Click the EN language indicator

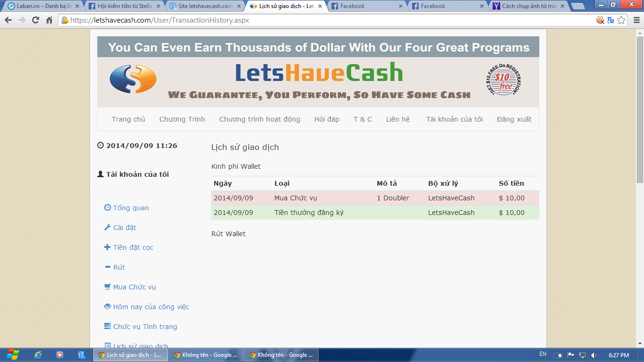pos(543,354)
